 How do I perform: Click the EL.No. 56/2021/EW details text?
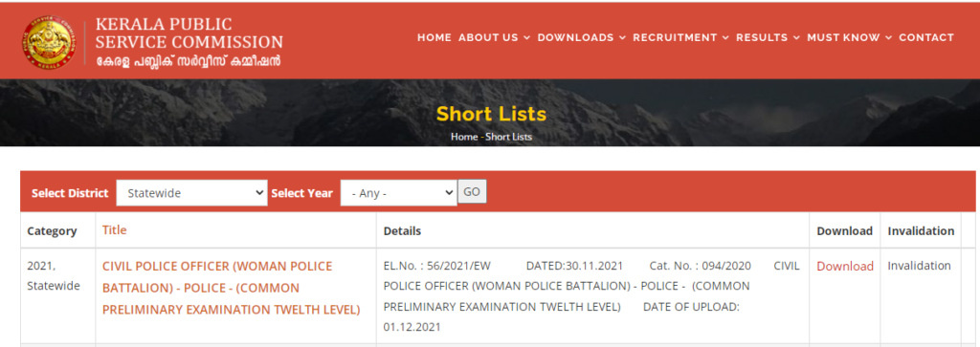[x=436, y=266]
